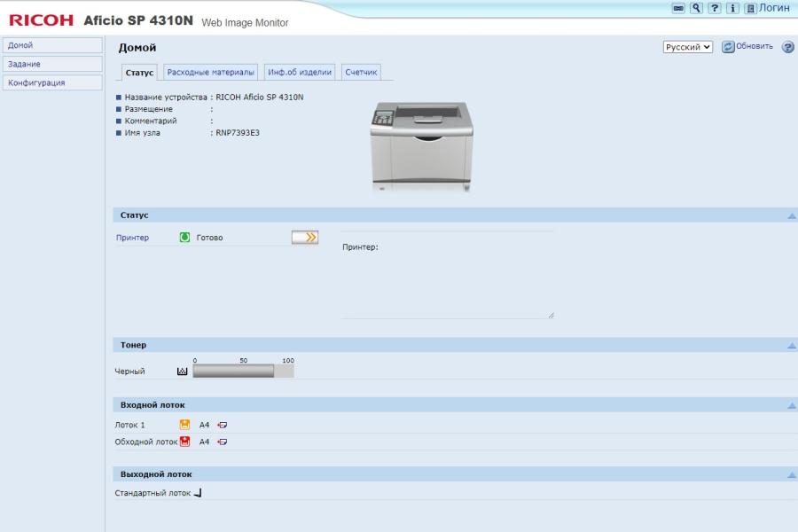Click the text area resize handle corner
Screen dimensions: 798x532
tap(552, 316)
